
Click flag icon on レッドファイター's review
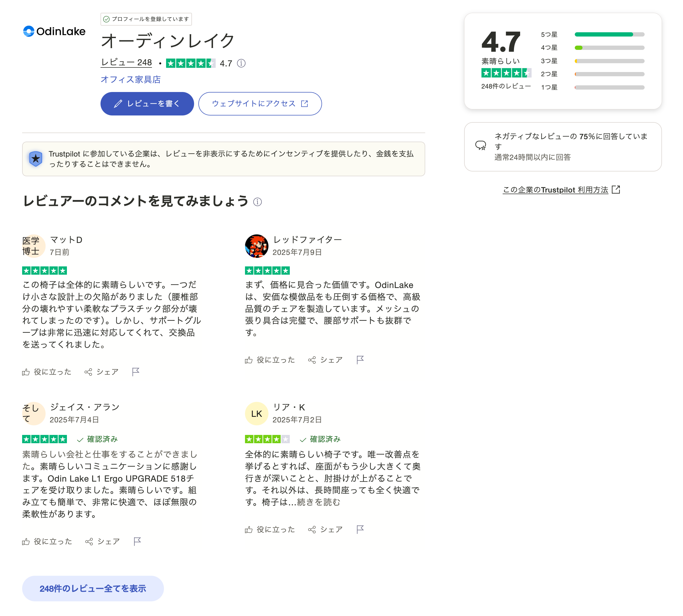click(360, 359)
